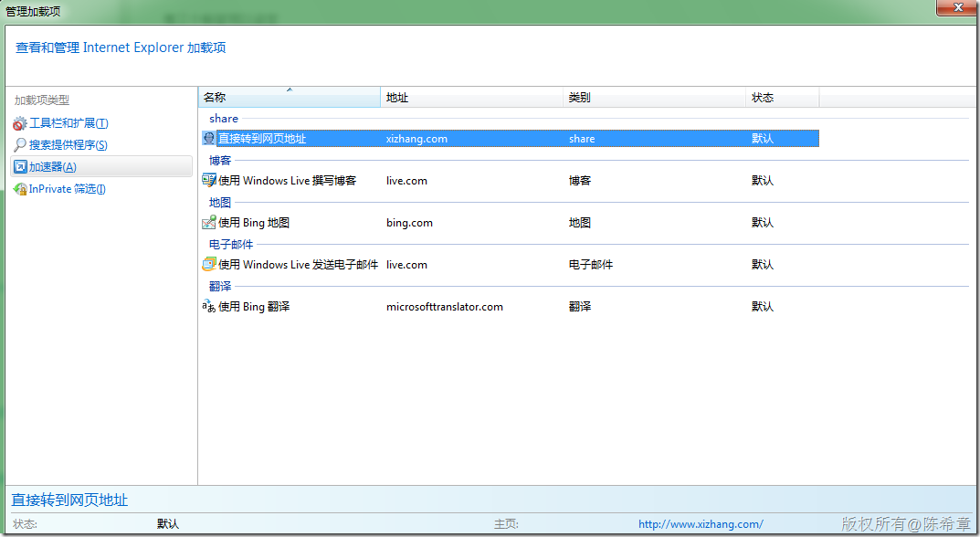
Task: Click the 默认 status of Bing 翻译
Action: coord(763,306)
